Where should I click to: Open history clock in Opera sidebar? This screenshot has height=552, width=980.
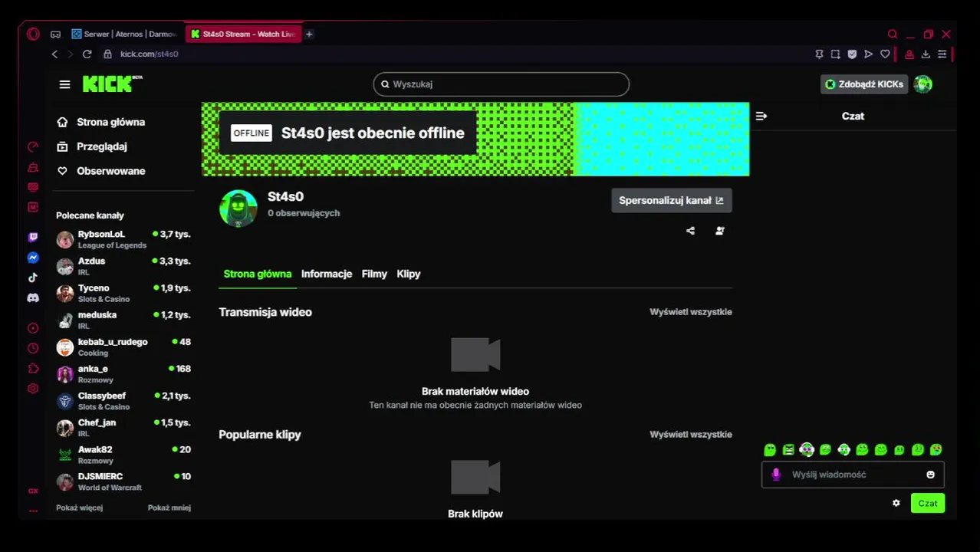tap(33, 348)
